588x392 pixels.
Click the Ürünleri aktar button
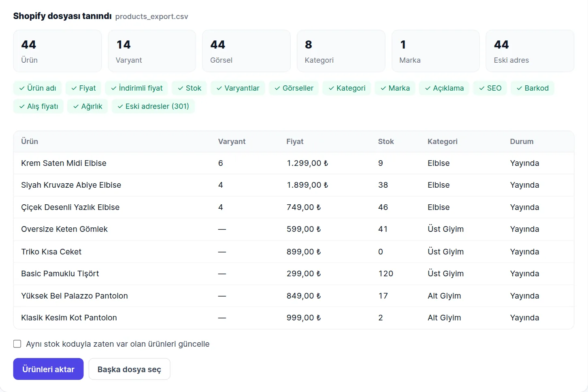[x=48, y=369]
